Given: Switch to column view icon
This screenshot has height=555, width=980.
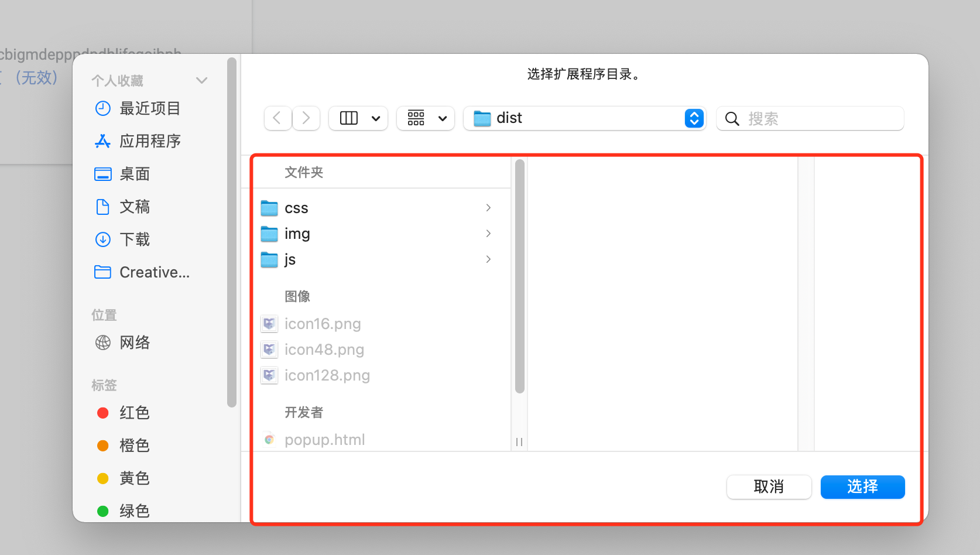Looking at the screenshot, I should point(349,118).
